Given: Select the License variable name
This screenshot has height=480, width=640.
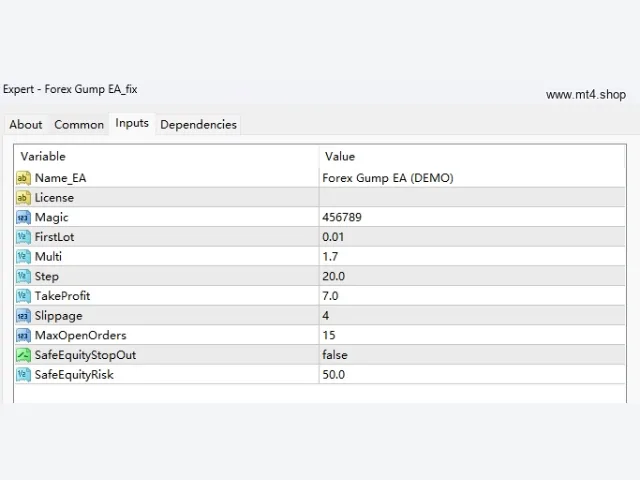Looking at the screenshot, I should (54, 198).
